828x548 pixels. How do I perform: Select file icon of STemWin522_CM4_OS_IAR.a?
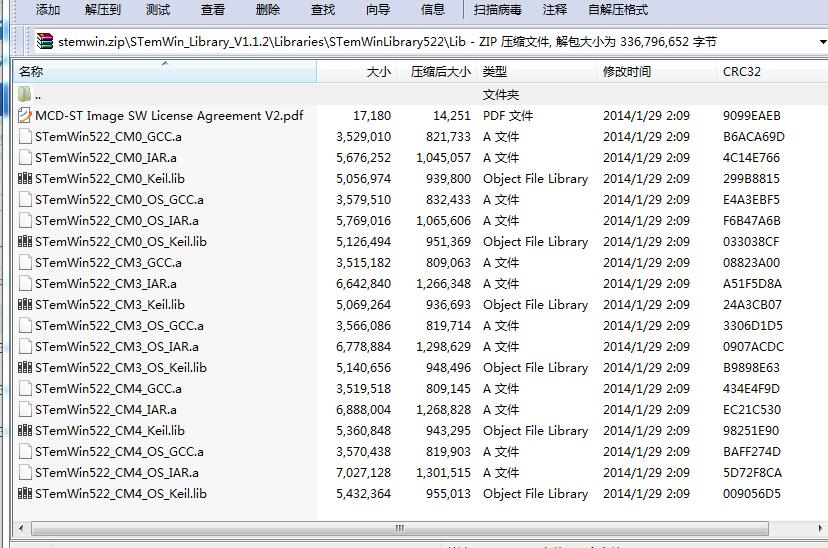[x=25, y=473]
